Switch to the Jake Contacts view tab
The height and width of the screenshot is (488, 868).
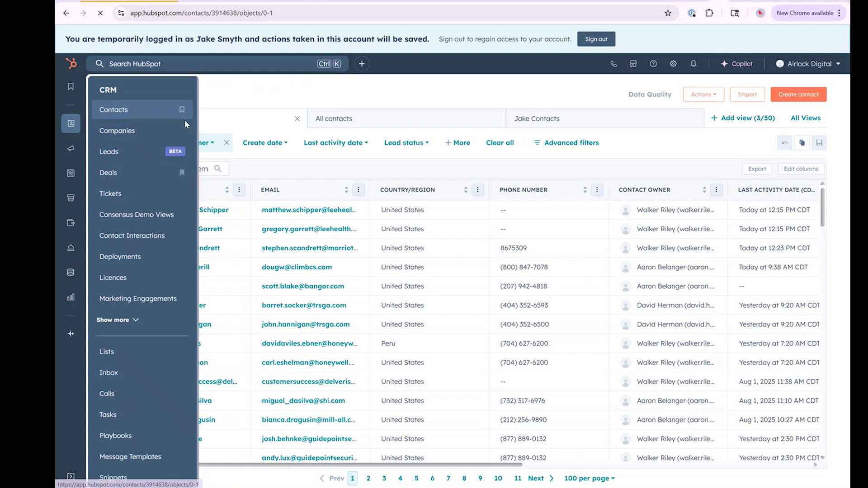536,118
